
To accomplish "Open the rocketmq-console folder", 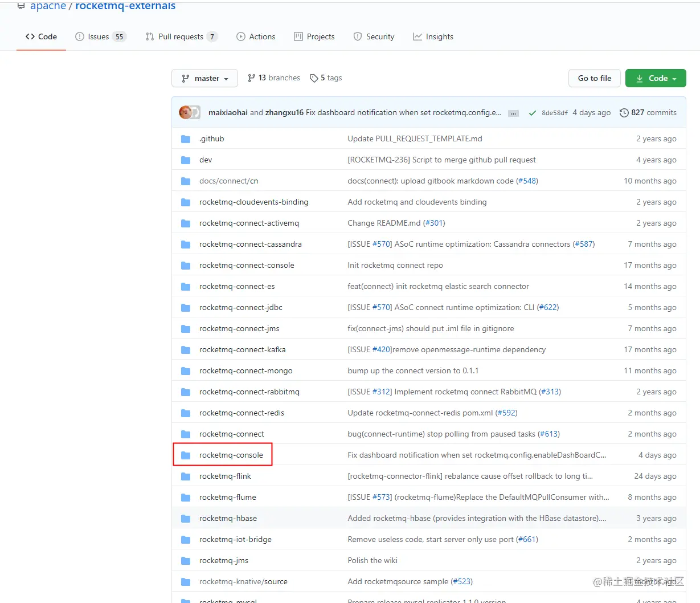I will 231,455.
